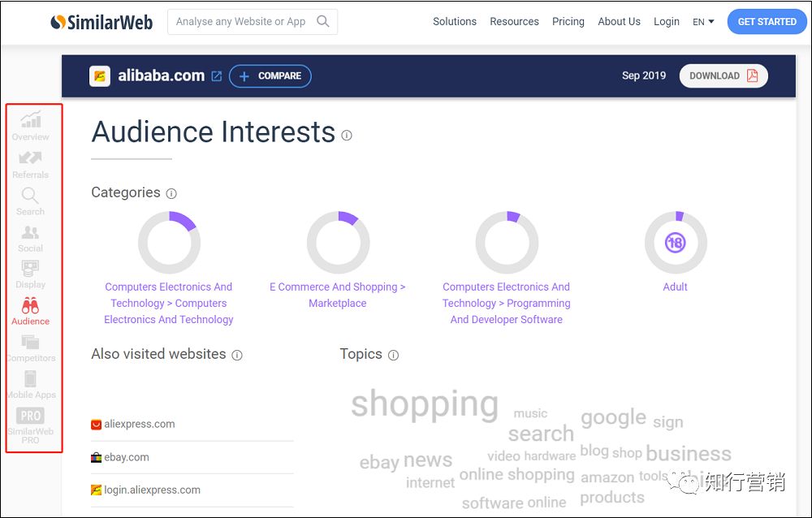Open the Overview sidebar icon
812x518 pixels.
point(31,121)
